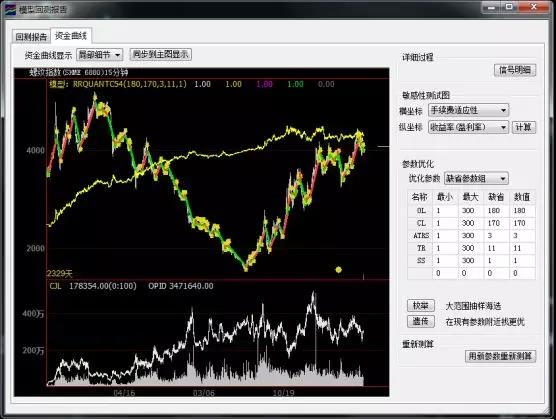Click the 计算 button
The width and height of the screenshot is (556, 420).
click(523, 127)
